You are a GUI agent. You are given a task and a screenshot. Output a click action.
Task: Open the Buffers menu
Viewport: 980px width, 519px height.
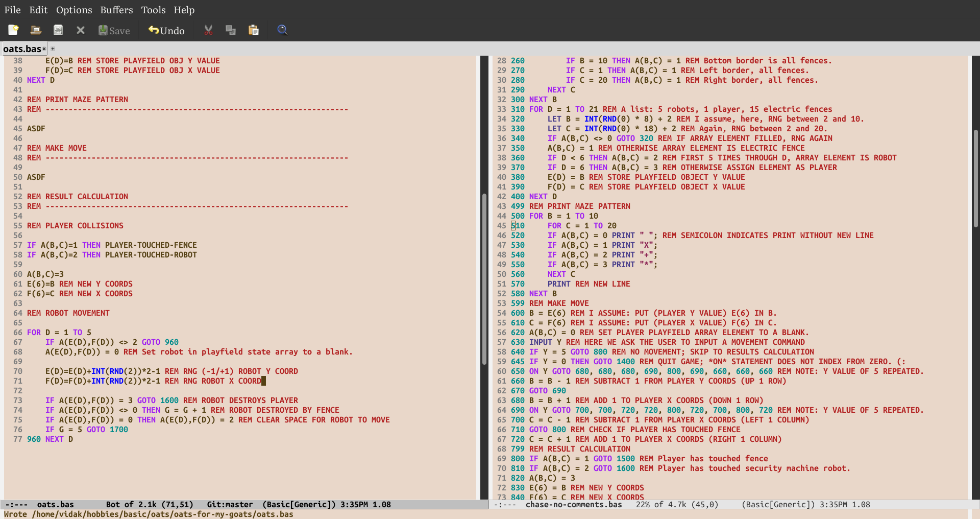pos(116,10)
